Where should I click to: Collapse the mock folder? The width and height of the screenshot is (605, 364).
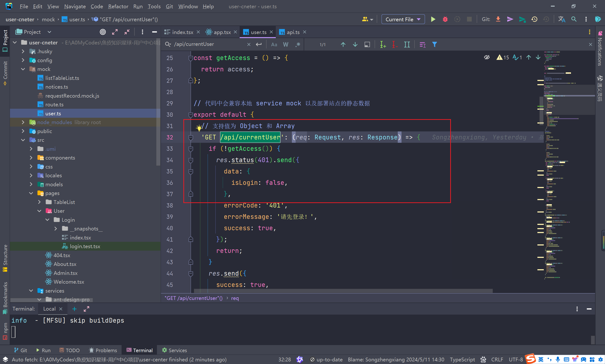click(x=23, y=69)
